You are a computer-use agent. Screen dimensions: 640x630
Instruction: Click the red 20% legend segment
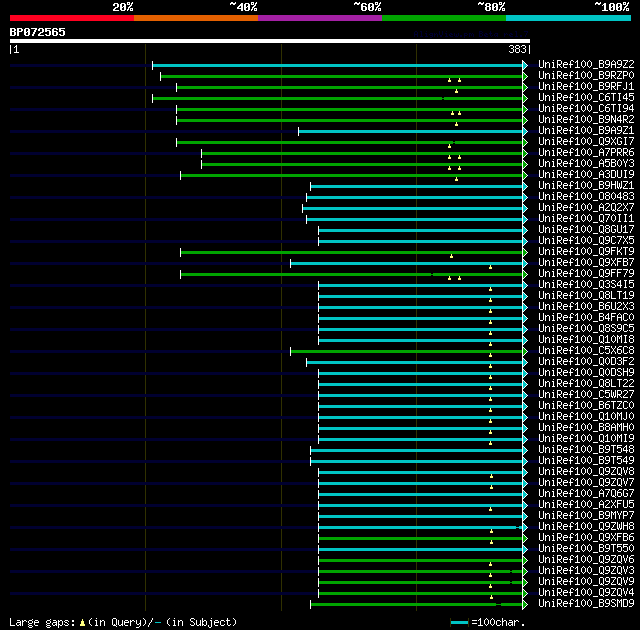pos(72,18)
